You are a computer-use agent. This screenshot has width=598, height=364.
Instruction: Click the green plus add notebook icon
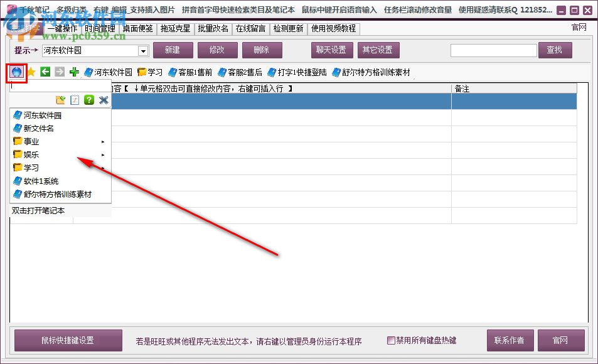pos(75,72)
